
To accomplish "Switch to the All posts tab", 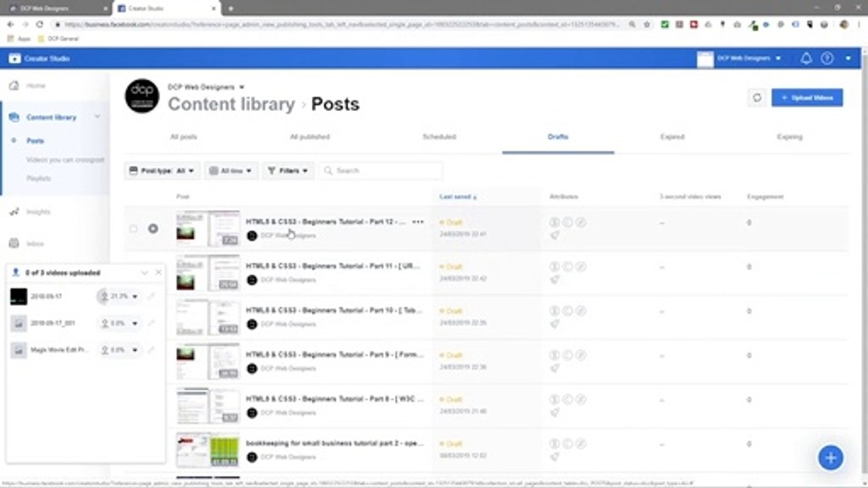I will pos(183,137).
